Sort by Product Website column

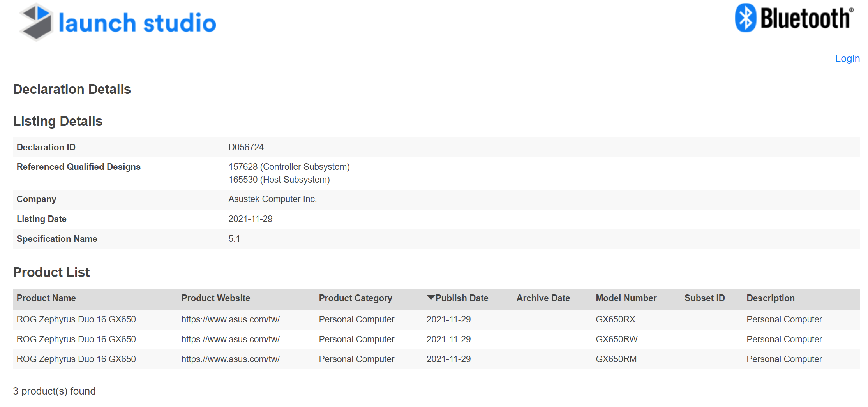tap(215, 298)
